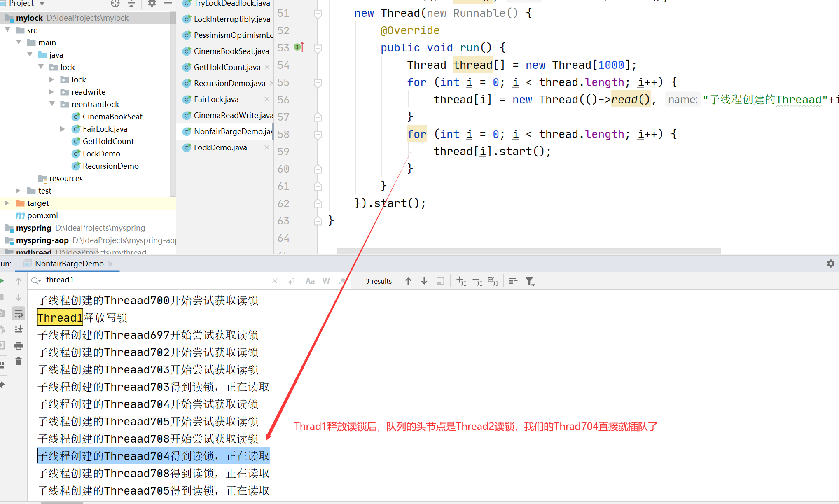839x504 pixels.
Task: Click the print console output icon
Action: click(19, 345)
